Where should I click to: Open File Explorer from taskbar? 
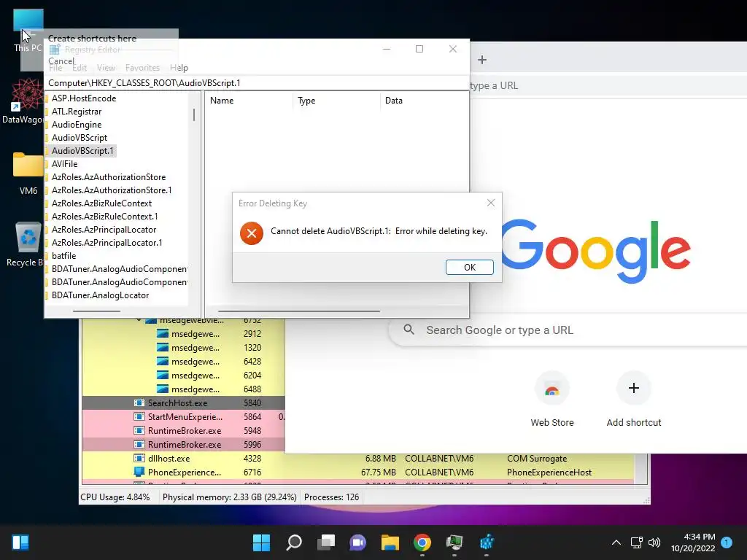click(x=390, y=542)
